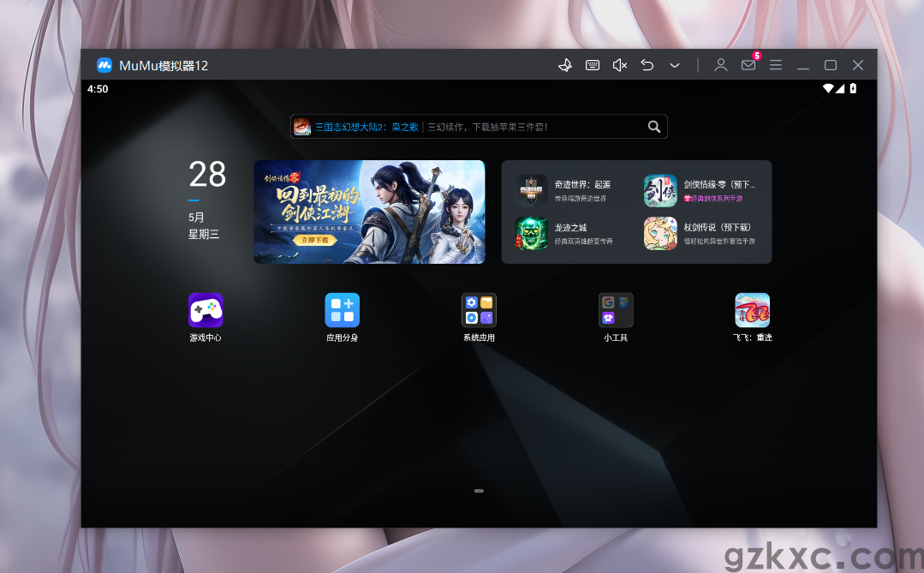Open the 系统应用 folder
The width and height of the screenshot is (924, 573).
click(x=479, y=310)
